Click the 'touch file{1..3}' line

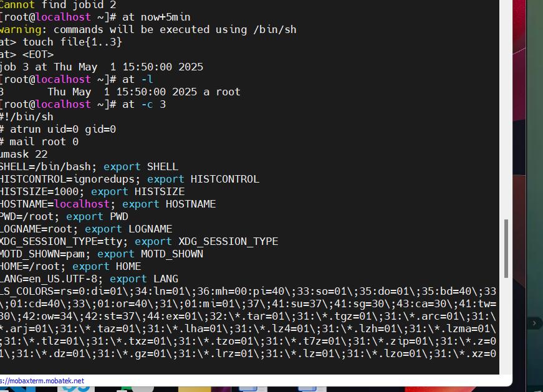(x=60, y=42)
